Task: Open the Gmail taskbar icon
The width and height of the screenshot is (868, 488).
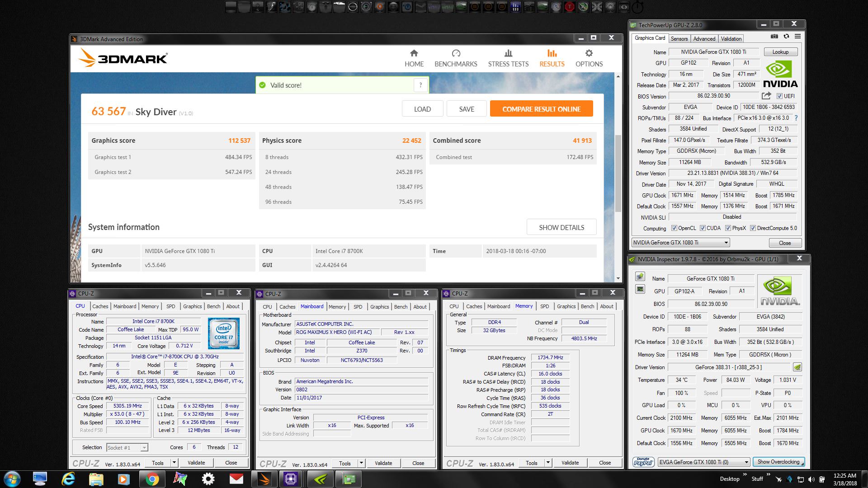Action: [236, 479]
